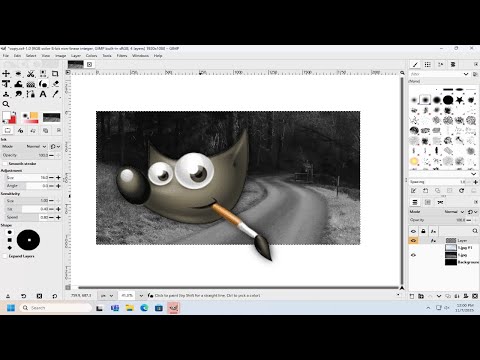The height and width of the screenshot is (360, 480).
Task: Open the Colors menu
Action: [x=91, y=56]
